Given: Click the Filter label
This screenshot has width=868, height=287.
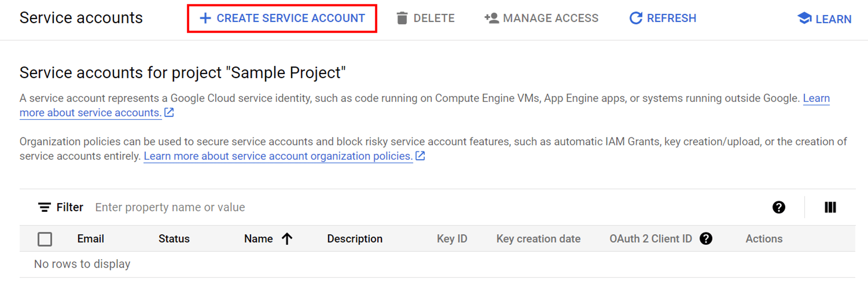Looking at the screenshot, I should point(69,207).
